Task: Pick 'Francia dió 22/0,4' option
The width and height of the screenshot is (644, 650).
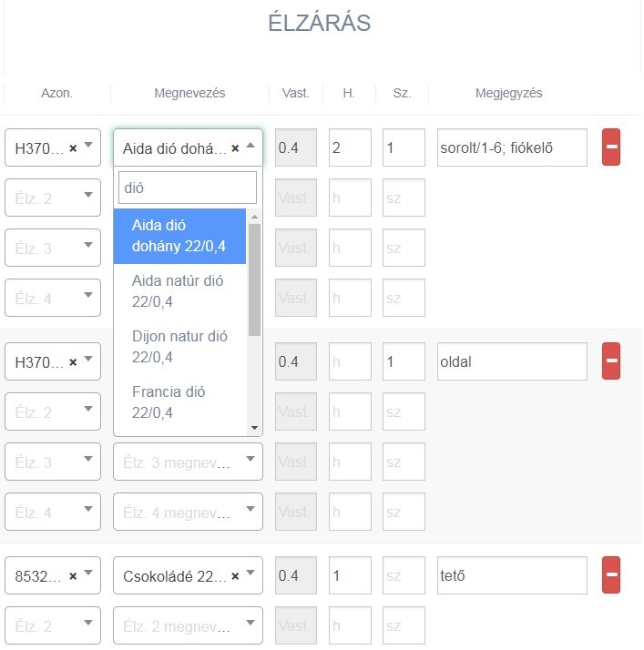Action: pos(178,402)
